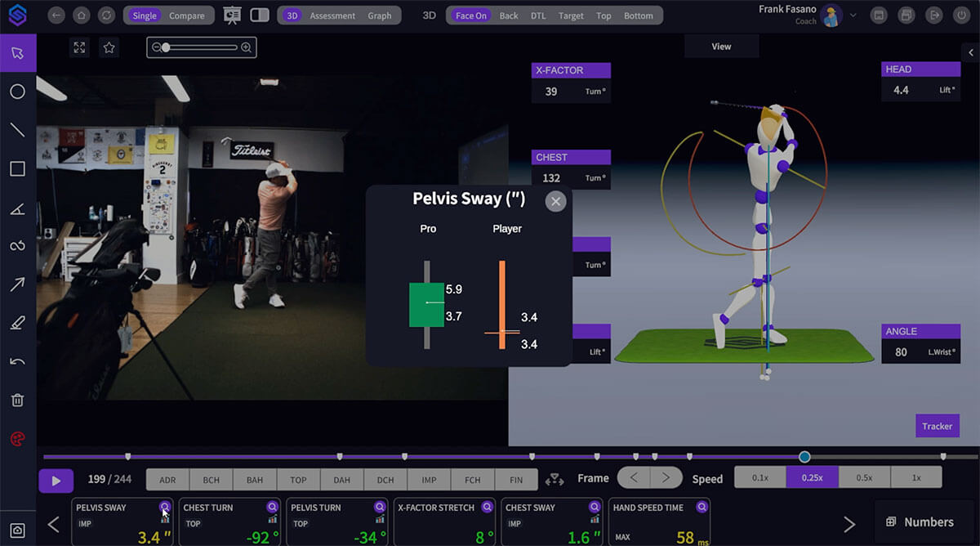Image resolution: width=980 pixels, height=546 pixels.
Task: Select the Back camera view
Action: click(x=508, y=15)
